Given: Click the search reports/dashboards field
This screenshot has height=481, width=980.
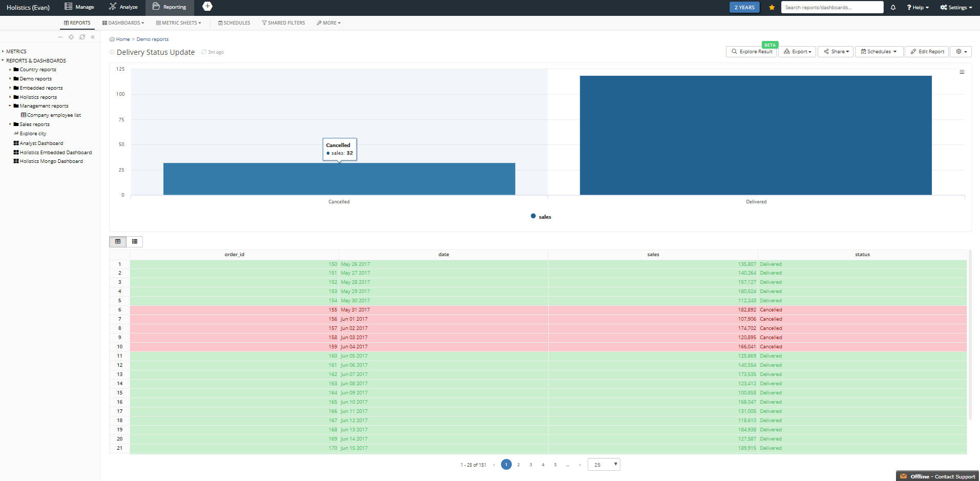Looking at the screenshot, I should (831, 8).
